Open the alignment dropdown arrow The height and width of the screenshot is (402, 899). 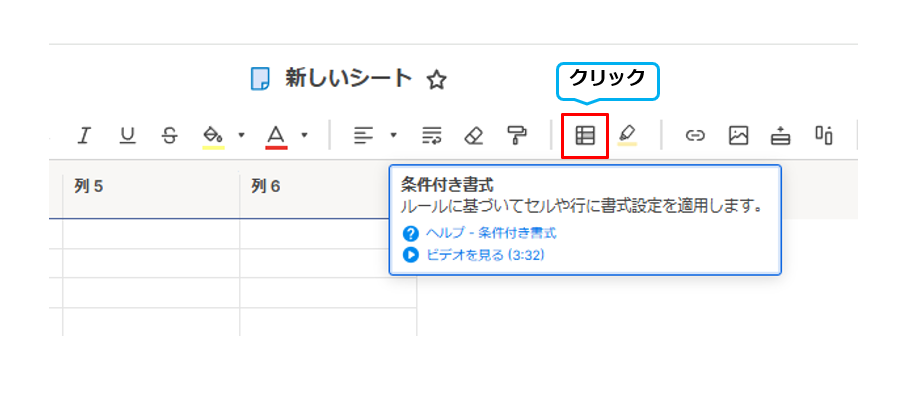pos(393,136)
